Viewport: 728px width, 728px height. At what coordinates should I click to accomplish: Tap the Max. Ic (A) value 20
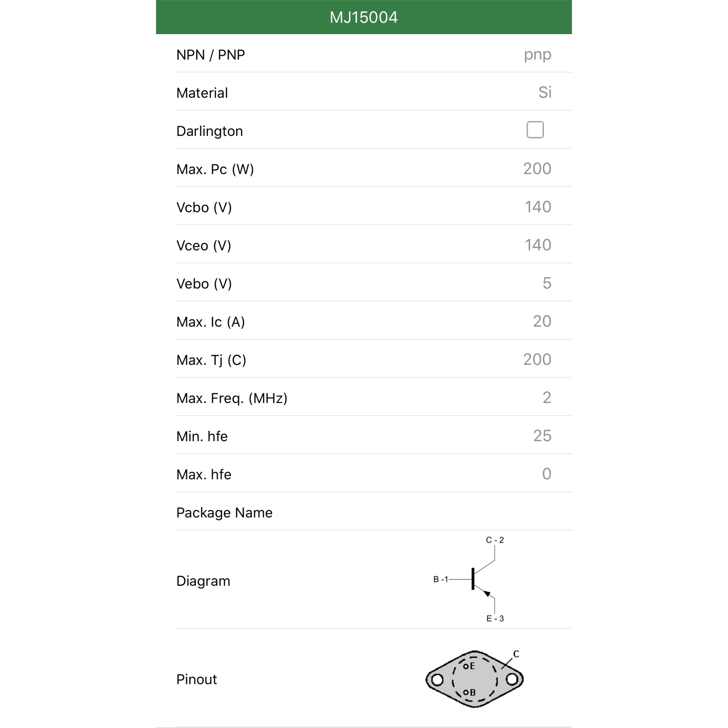(x=542, y=321)
